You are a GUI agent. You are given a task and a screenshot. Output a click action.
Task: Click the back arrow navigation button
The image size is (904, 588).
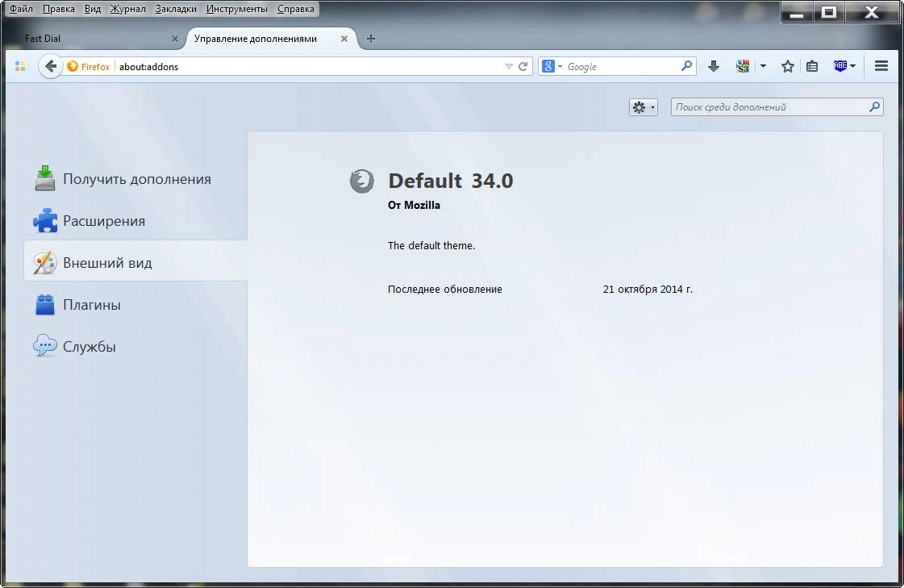(x=51, y=66)
